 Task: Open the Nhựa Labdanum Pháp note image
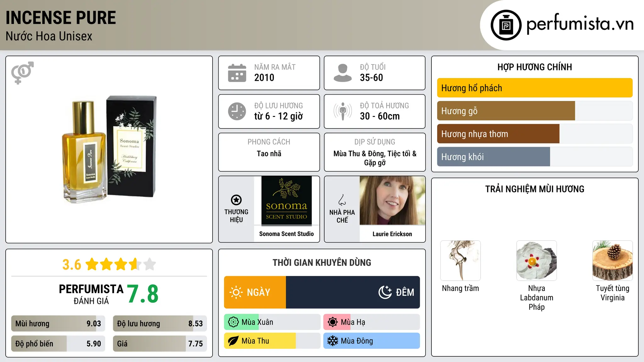pyautogui.click(x=536, y=261)
